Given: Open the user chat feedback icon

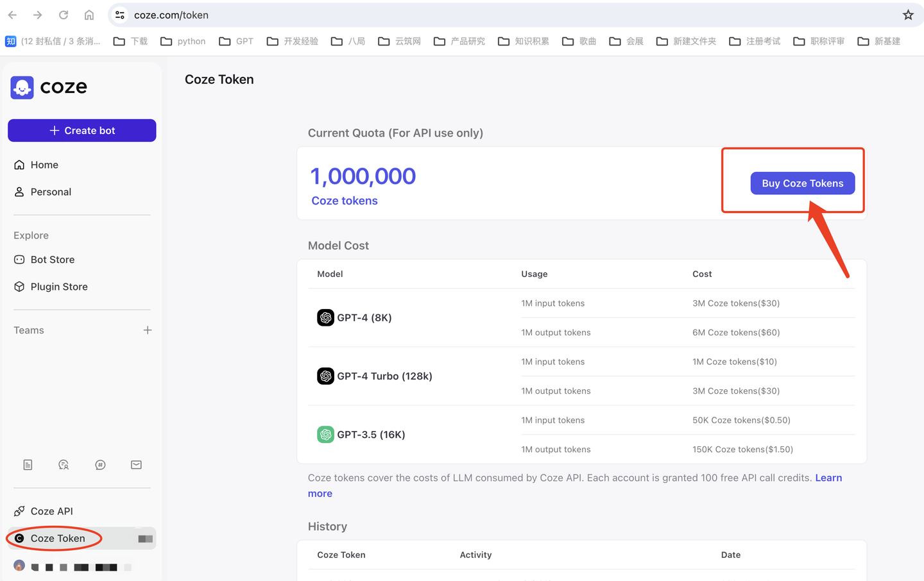Looking at the screenshot, I should coord(64,465).
